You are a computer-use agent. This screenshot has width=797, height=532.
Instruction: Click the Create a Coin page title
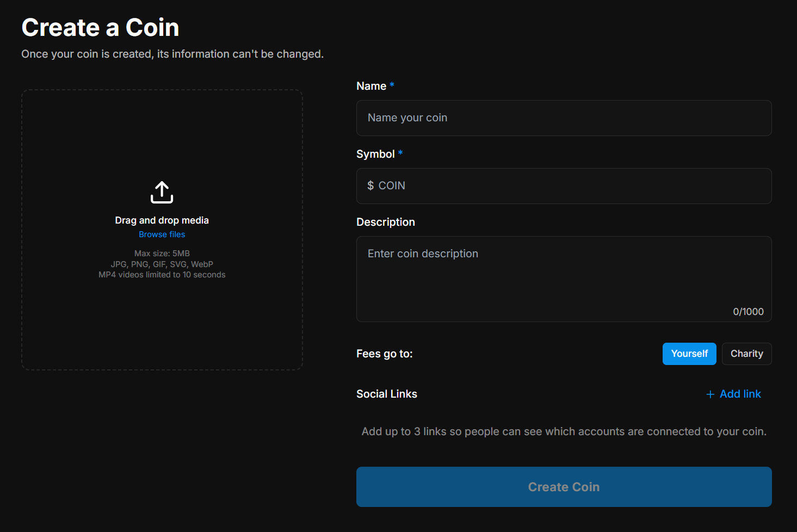tap(100, 27)
